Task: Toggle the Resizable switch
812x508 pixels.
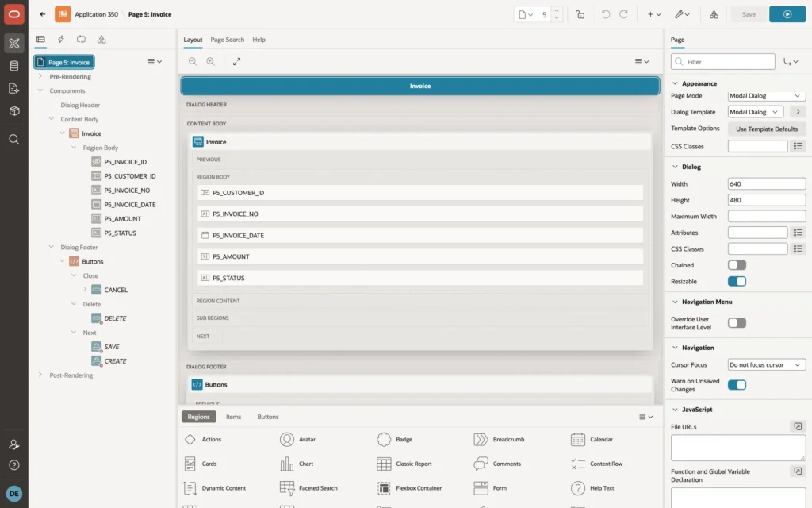Action: 737,282
